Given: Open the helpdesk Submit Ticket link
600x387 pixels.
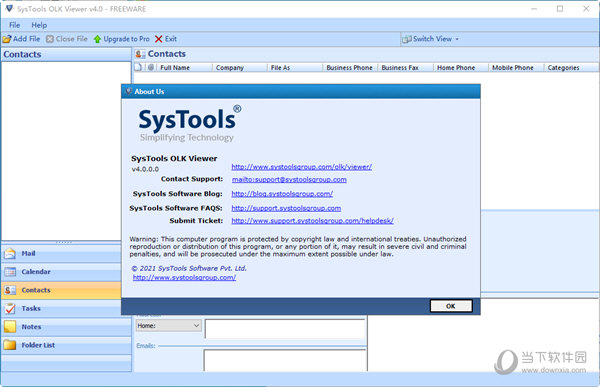Looking at the screenshot, I should 312,220.
